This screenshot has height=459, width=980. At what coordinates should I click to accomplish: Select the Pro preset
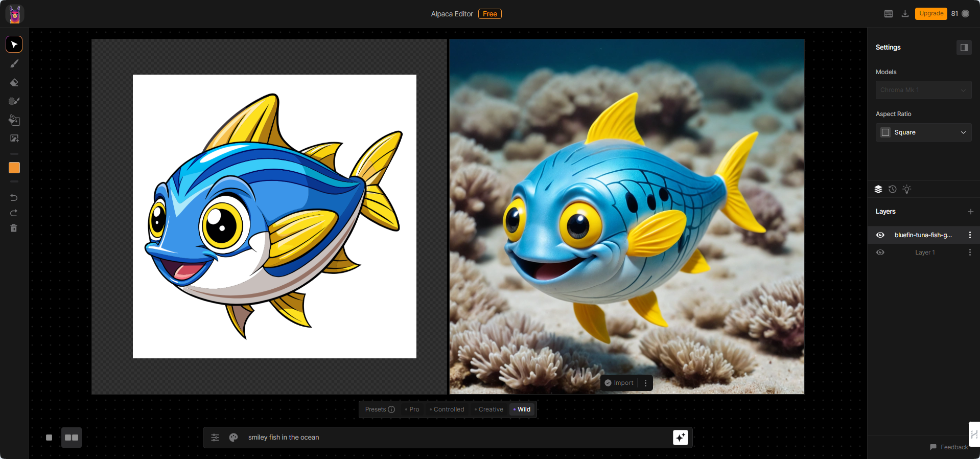[412, 409]
